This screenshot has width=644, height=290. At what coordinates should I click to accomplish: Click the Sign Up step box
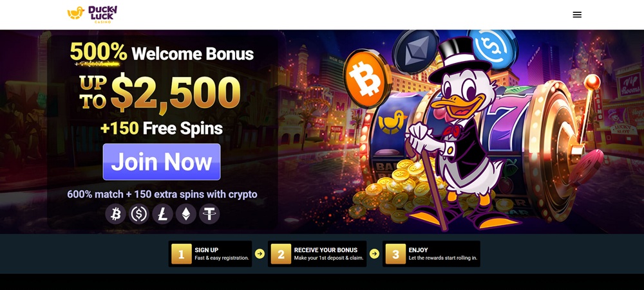211,254
